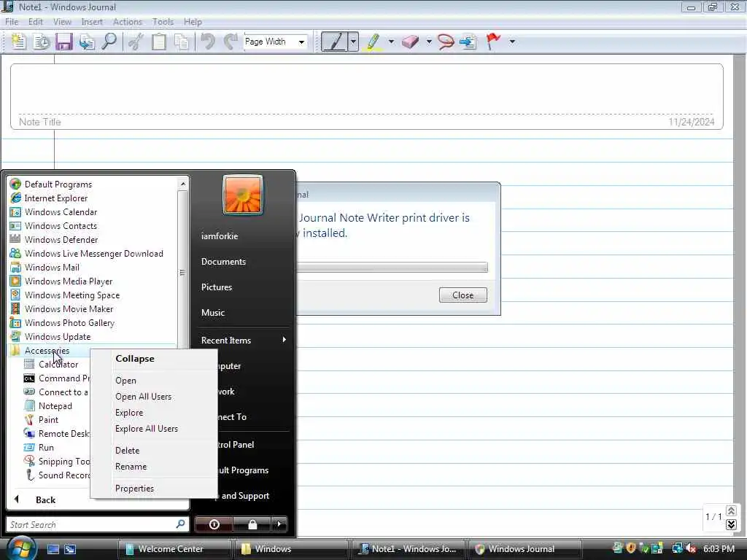Click the user account picture thumbnail
This screenshot has height=560, width=747.
(x=242, y=195)
